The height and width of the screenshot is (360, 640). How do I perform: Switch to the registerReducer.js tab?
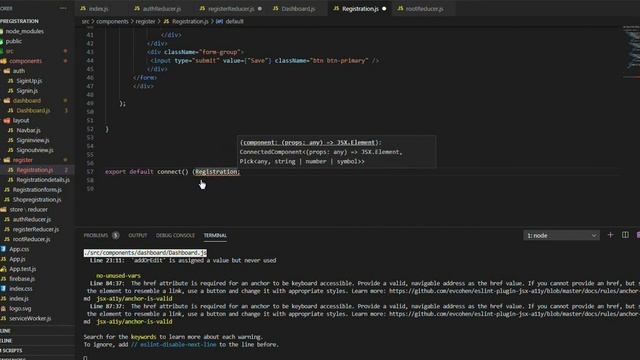(231, 9)
